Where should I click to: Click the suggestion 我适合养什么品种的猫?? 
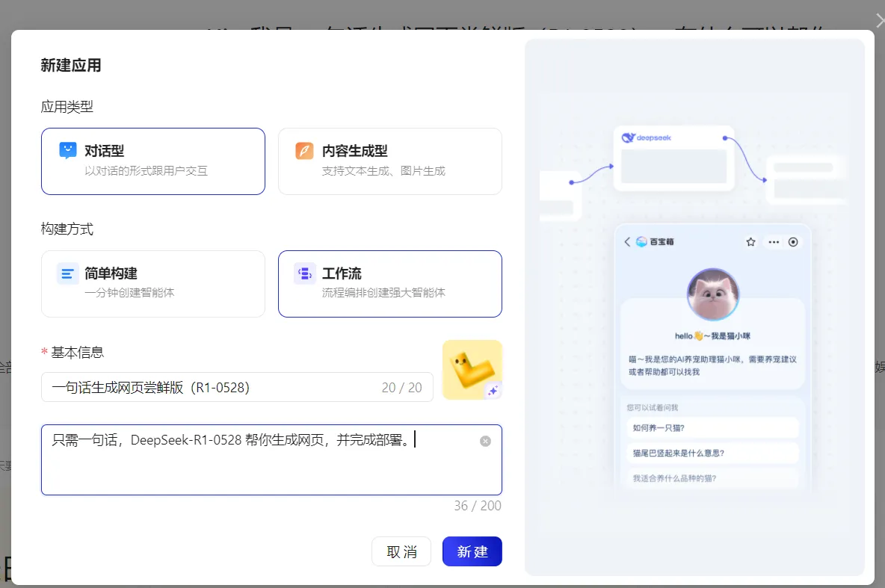(x=713, y=478)
